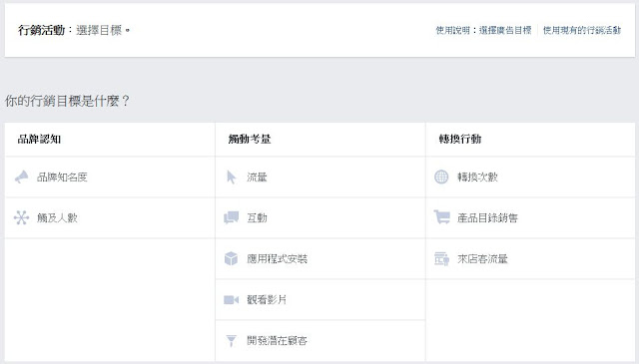
Task: Open the 使用現有的行銷活動 link
Action: (x=582, y=30)
